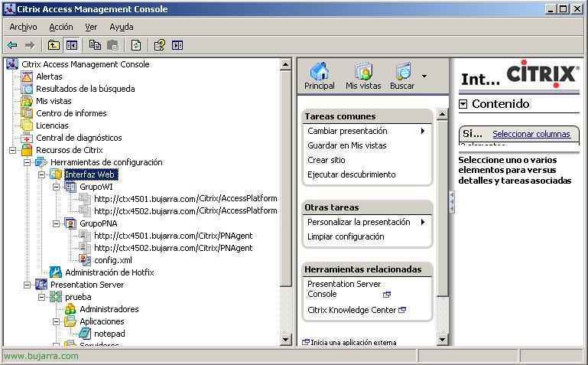Open the Cambiar presentación submenu
588x365 pixels.
click(367, 131)
